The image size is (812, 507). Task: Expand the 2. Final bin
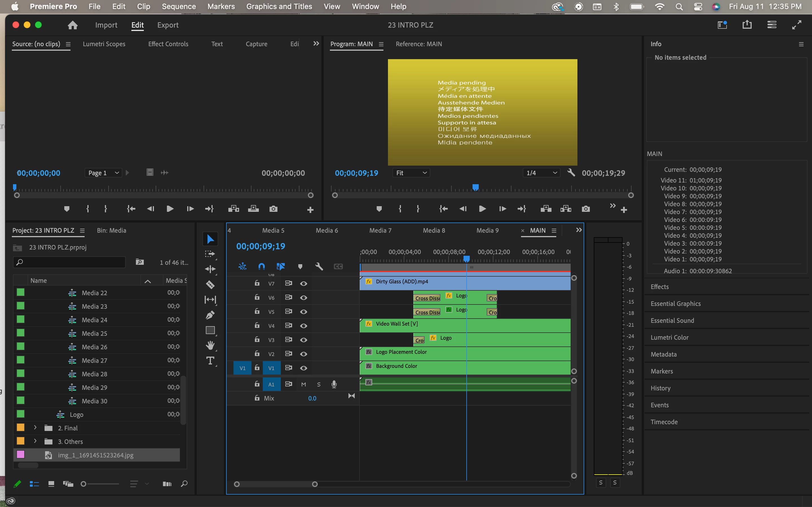(x=35, y=428)
